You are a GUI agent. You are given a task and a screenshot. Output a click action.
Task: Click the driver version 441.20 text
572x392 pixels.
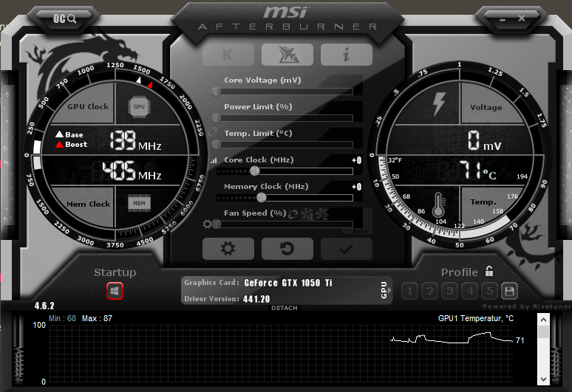click(256, 299)
